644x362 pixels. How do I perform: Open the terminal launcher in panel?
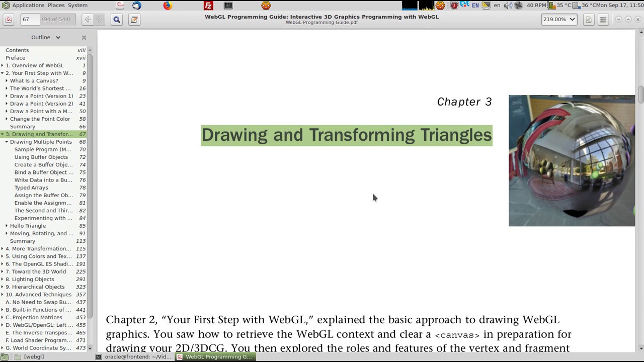pyautogui.click(x=228, y=5)
